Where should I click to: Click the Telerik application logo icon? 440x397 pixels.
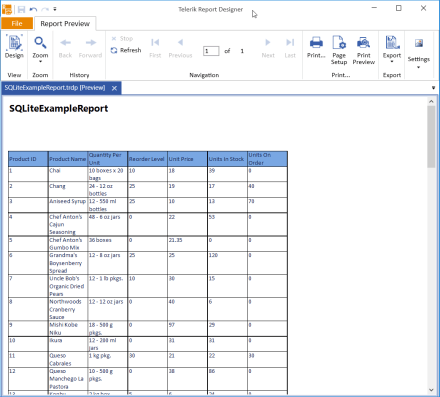tap(7, 9)
